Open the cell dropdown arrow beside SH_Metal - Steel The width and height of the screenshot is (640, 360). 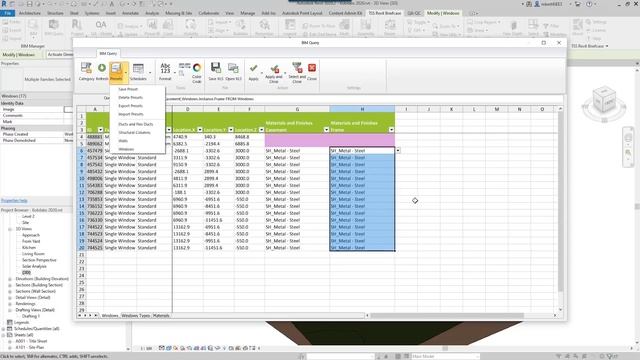point(398,151)
